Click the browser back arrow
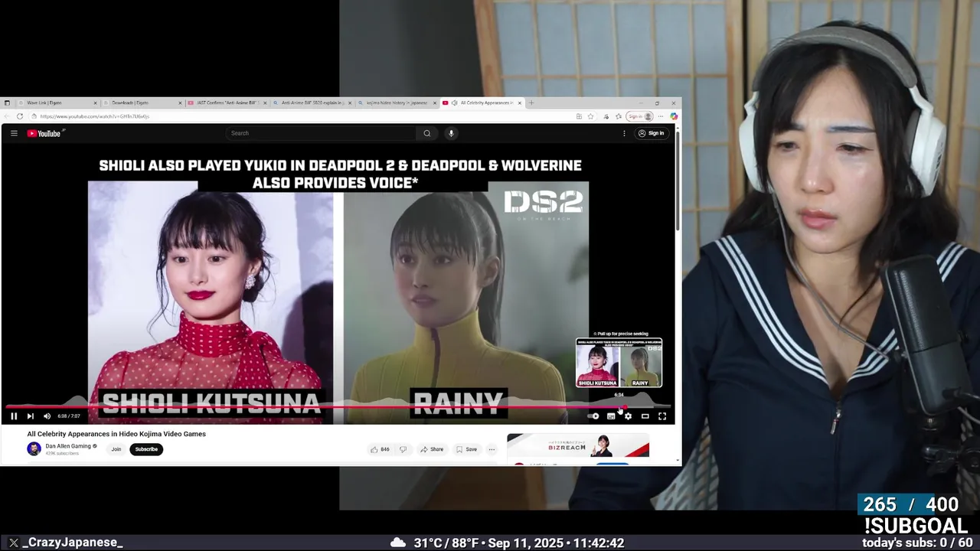The width and height of the screenshot is (980, 551). click(x=7, y=116)
